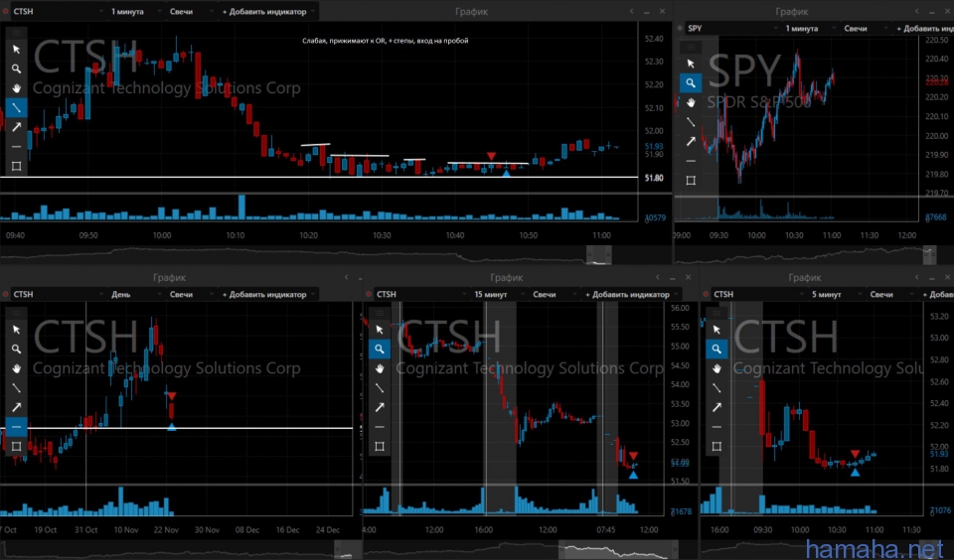
Task: Select the zoom tool in the CTSH День chart
Action: 17,350
